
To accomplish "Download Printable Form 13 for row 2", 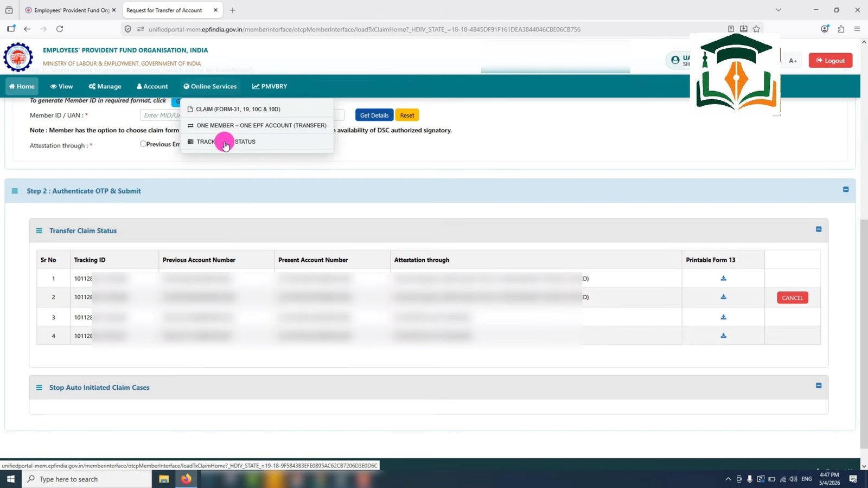I will [x=723, y=297].
